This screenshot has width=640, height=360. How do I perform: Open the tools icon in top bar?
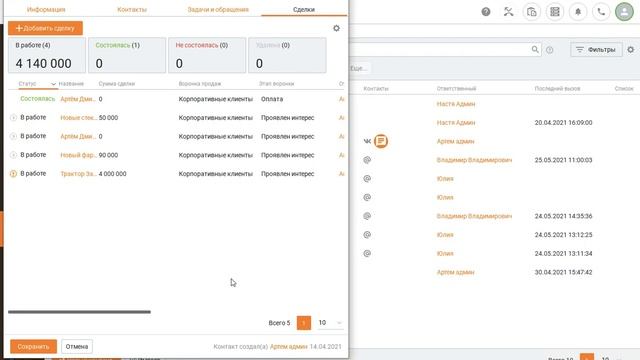click(508, 12)
